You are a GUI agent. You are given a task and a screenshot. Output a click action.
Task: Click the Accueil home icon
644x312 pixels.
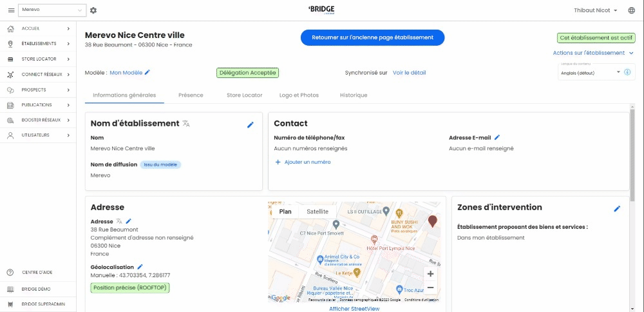coord(11,28)
